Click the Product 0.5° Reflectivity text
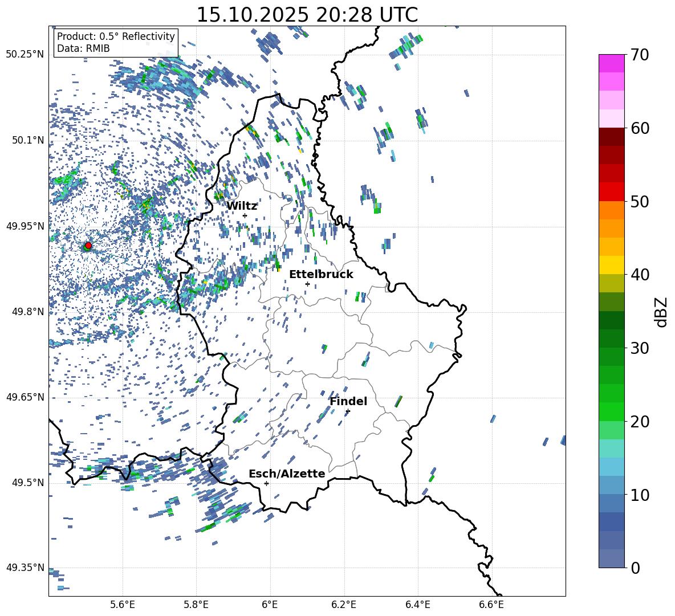This screenshot has height=616, width=675. pos(116,36)
